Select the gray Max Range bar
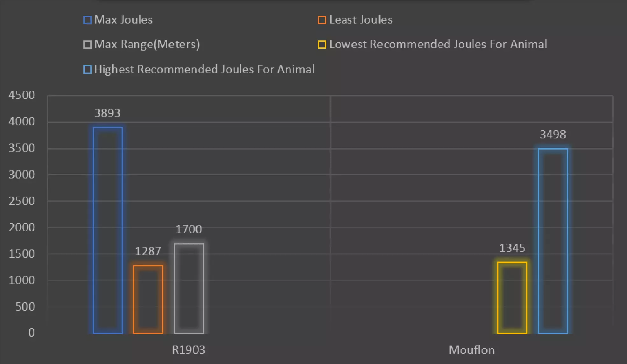 [x=189, y=288]
